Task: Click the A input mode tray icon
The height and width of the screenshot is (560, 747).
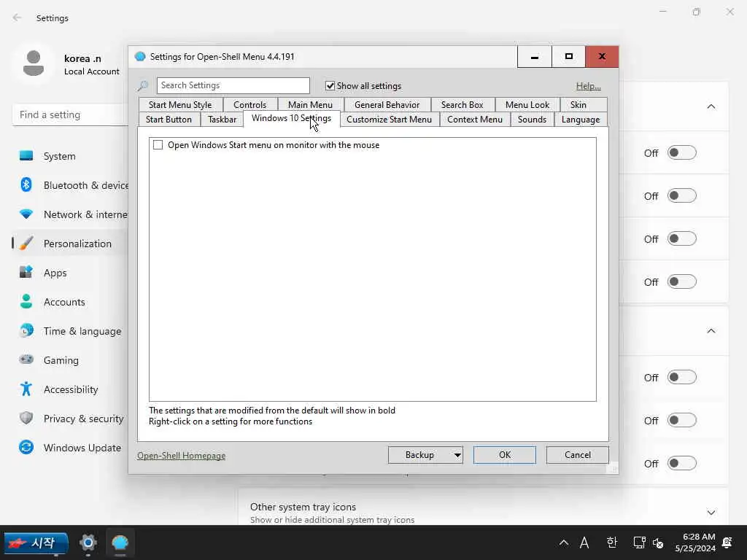Action: click(x=584, y=542)
